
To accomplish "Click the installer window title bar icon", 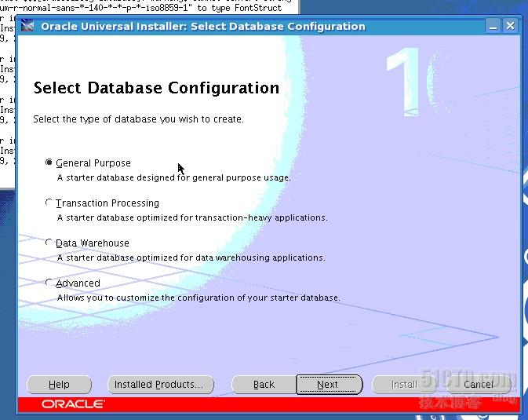I will [27, 26].
